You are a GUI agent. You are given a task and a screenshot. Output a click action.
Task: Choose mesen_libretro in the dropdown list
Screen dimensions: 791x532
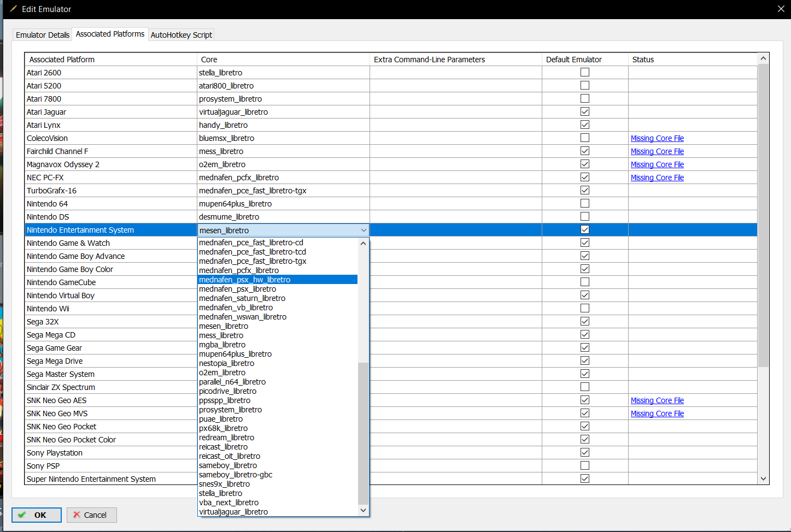point(278,326)
